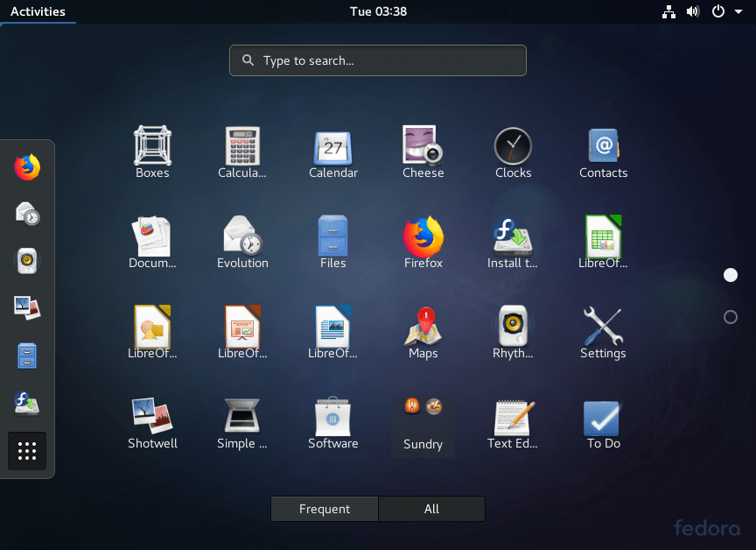756x550 pixels.
Task: Click the power icon in top bar
Action: click(x=717, y=11)
